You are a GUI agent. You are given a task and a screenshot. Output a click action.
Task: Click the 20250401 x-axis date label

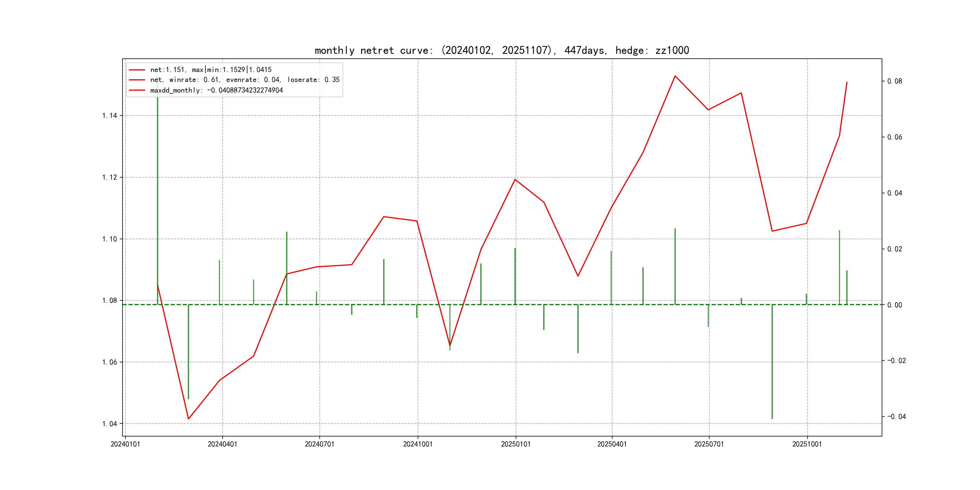tap(612, 444)
